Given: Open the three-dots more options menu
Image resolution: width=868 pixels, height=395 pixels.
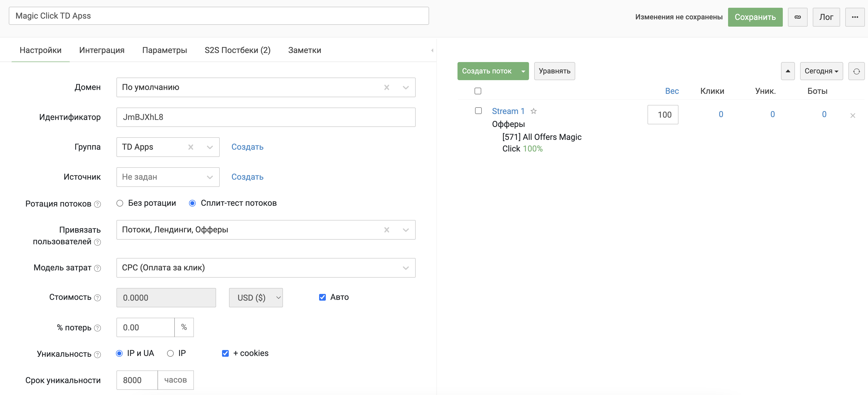Looking at the screenshot, I should pyautogui.click(x=855, y=17).
